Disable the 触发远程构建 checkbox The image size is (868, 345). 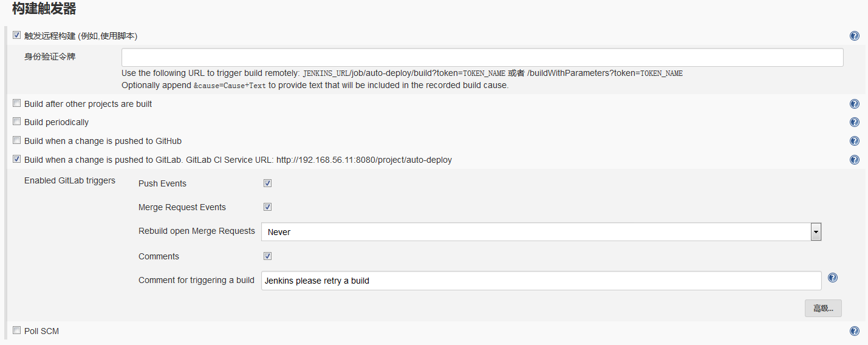(x=16, y=35)
